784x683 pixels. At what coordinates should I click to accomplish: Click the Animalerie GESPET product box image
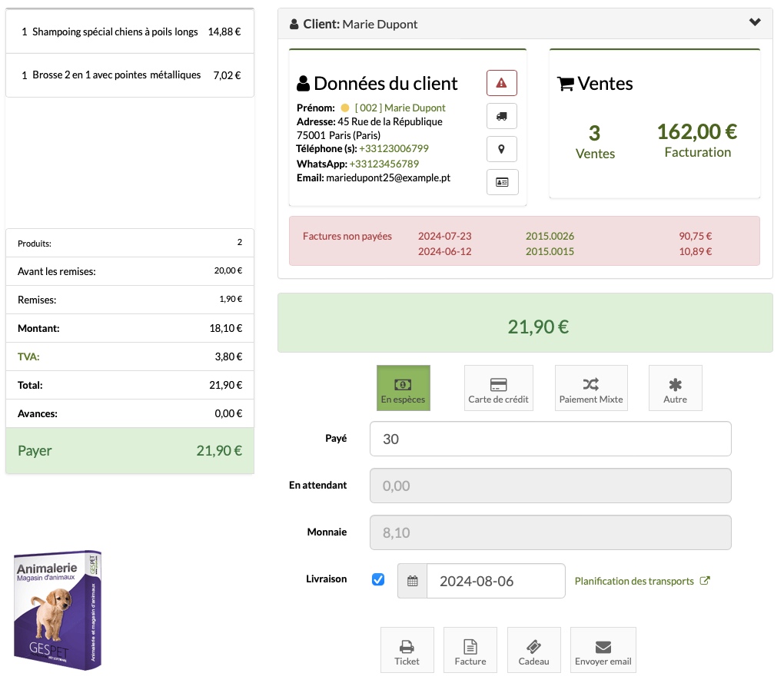pyautogui.click(x=58, y=610)
